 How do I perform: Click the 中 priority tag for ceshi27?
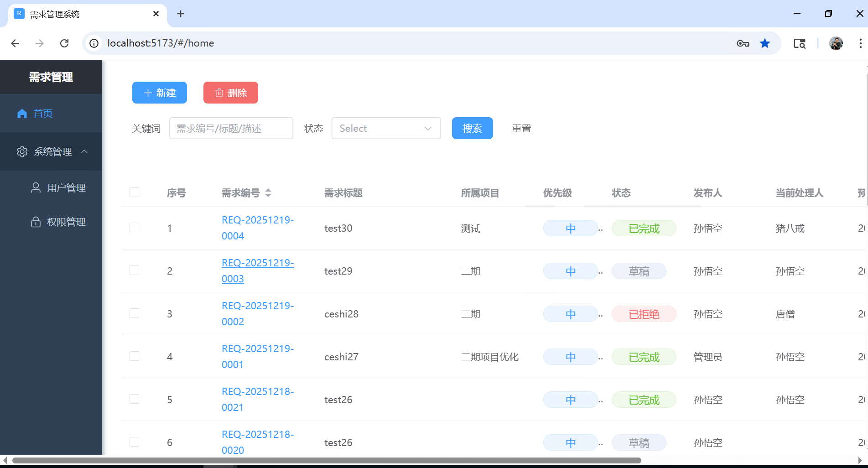pyautogui.click(x=570, y=357)
